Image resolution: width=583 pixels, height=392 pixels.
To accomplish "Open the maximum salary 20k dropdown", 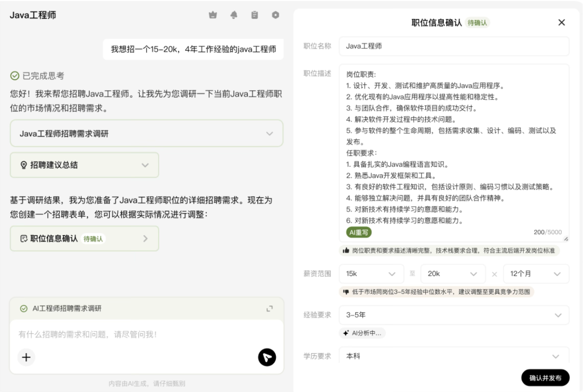I will pyautogui.click(x=453, y=274).
